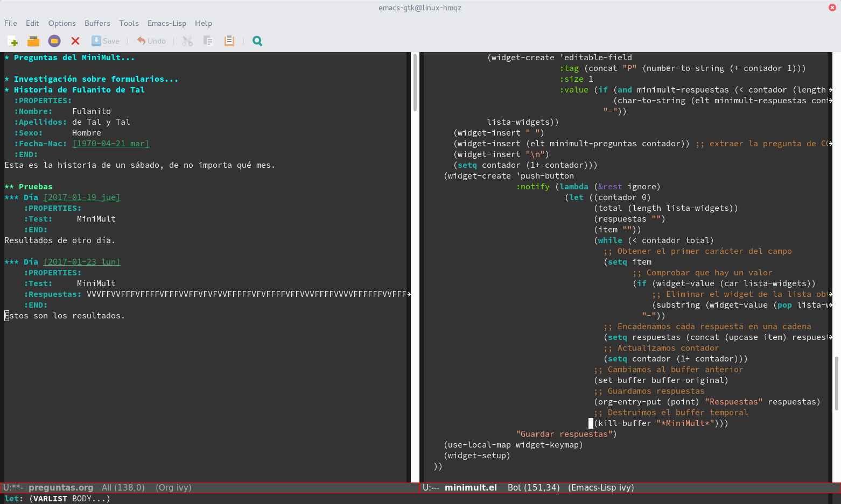Close the Emacs window
The image size is (841, 504).
pos(832,8)
